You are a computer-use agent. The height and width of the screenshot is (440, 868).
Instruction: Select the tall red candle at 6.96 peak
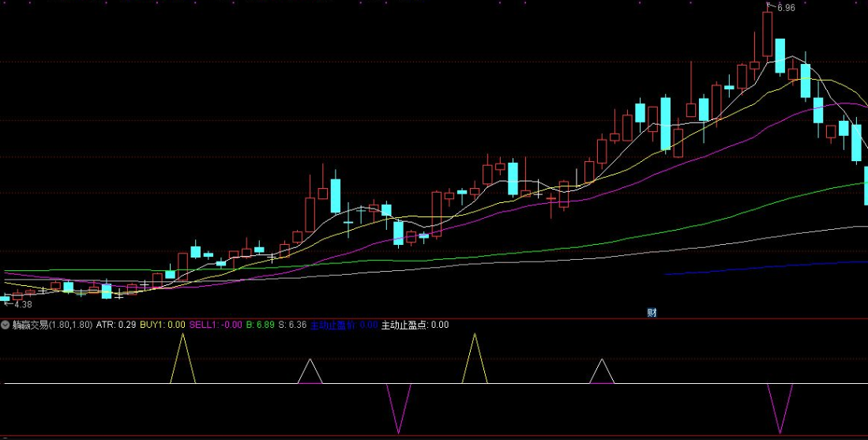click(x=767, y=34)
